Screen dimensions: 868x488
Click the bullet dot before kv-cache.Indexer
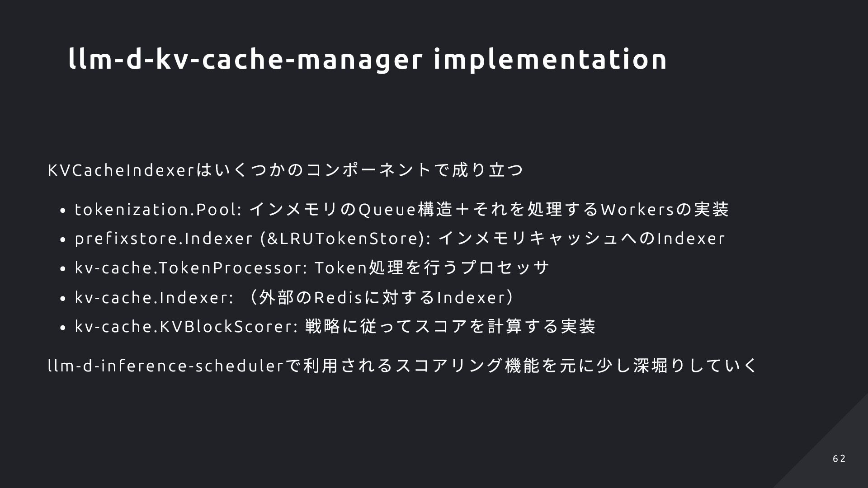(63, 299)
